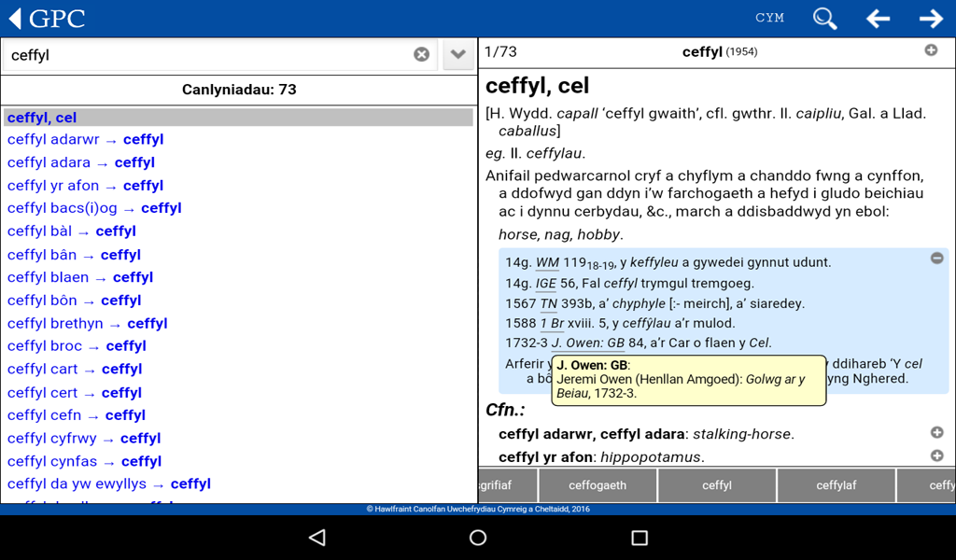
Task: Open the search options dropdown arrow
Action: (457, 54)
